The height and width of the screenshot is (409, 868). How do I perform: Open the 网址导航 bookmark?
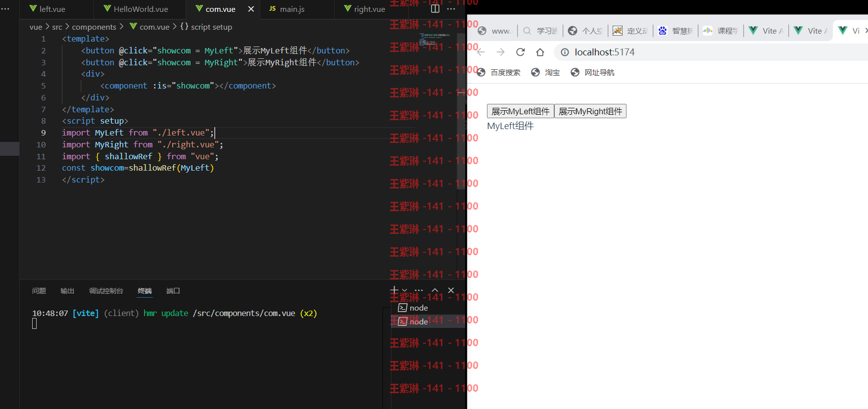[x=593, y=72]
